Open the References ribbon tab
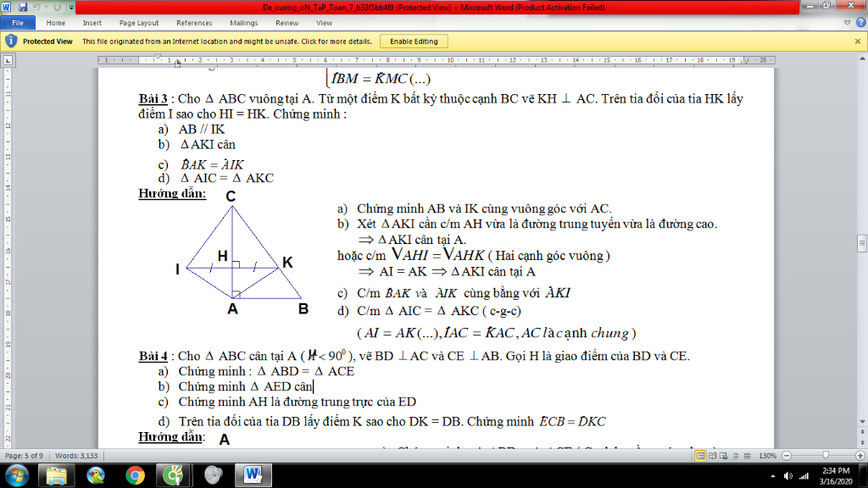 (194, 23)
